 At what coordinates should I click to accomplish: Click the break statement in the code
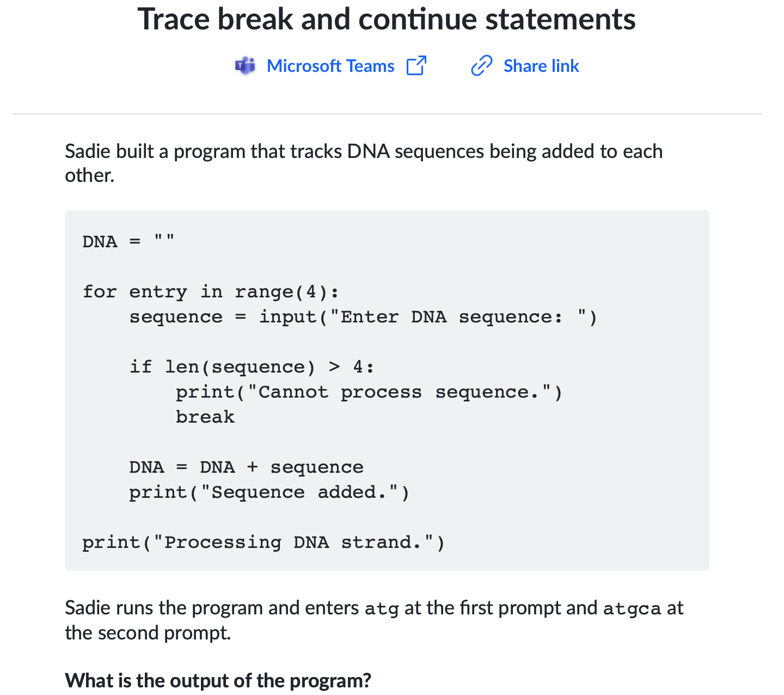205,417
